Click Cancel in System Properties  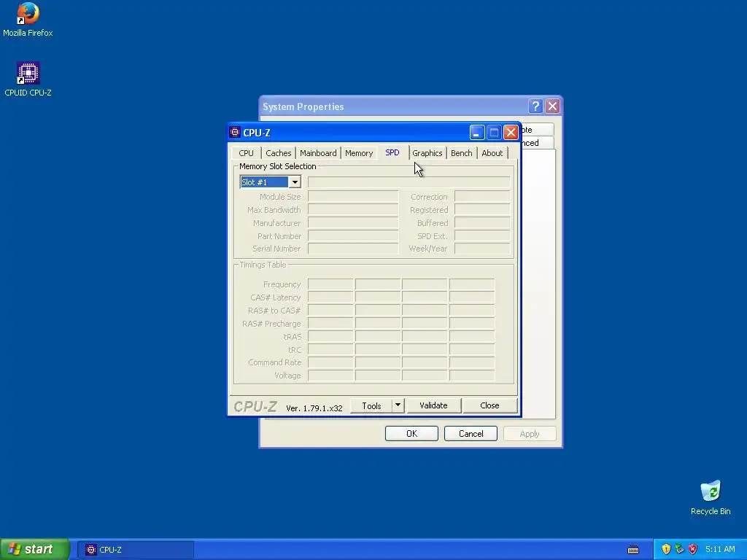(x=471, y=433)
